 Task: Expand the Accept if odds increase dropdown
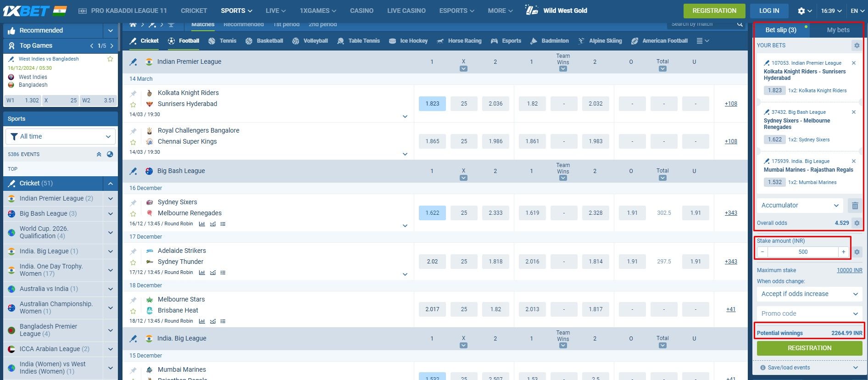coord(809,294)
